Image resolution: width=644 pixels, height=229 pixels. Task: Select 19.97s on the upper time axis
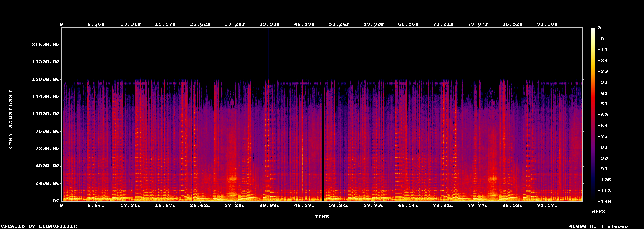(165, 24)
